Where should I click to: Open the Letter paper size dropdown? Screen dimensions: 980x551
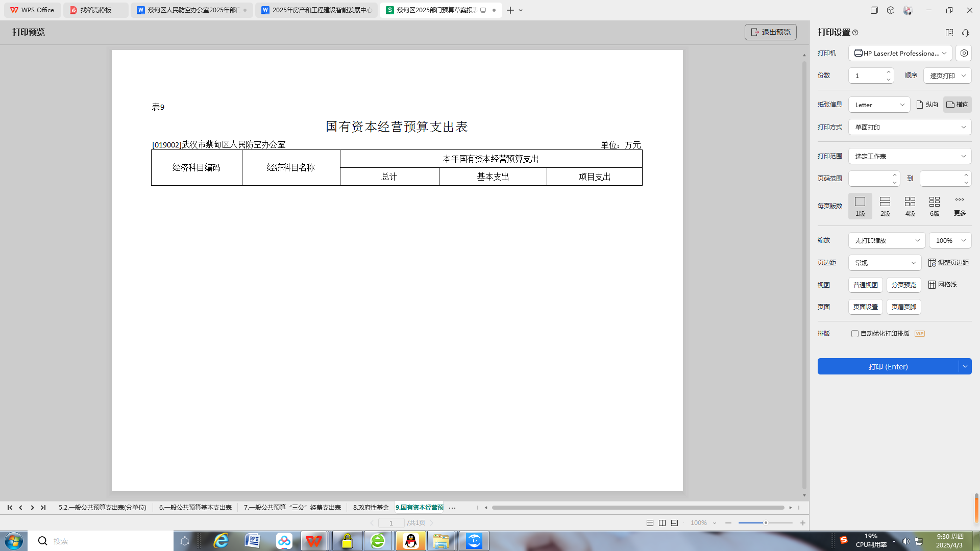879,105
